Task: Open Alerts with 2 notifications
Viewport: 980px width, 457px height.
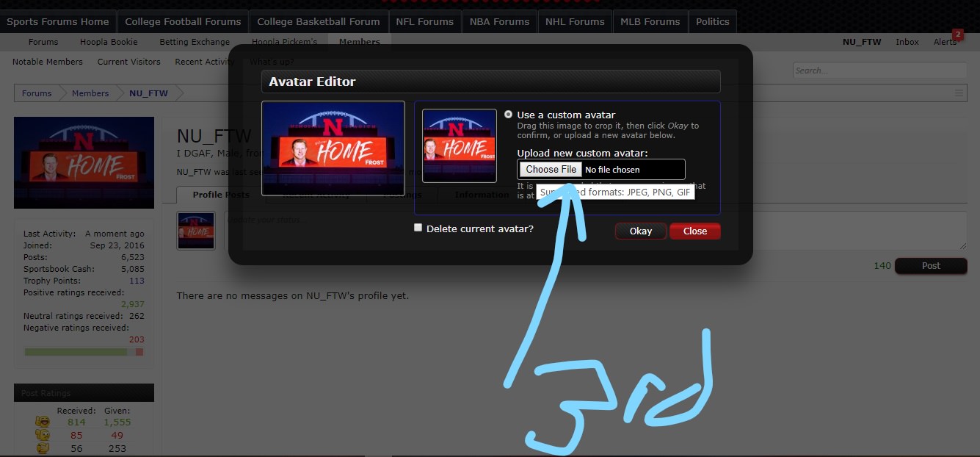Action: click(x=945, y=42)
